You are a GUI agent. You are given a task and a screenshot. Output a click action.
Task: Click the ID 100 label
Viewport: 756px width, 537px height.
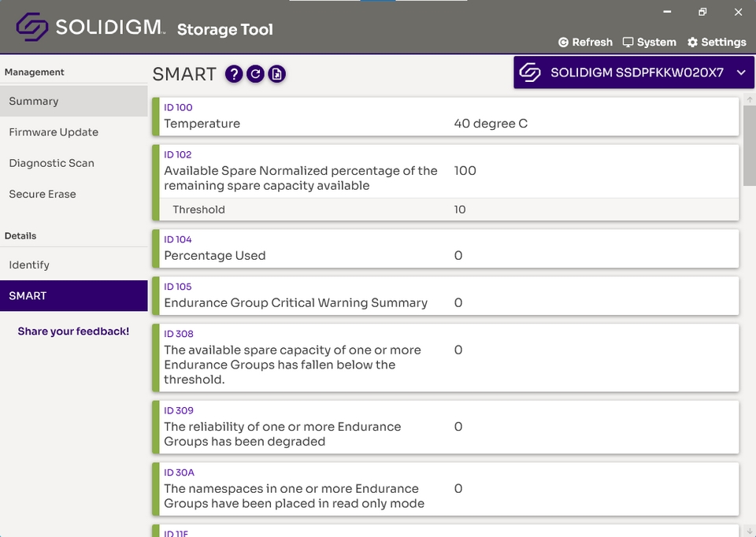179,108
